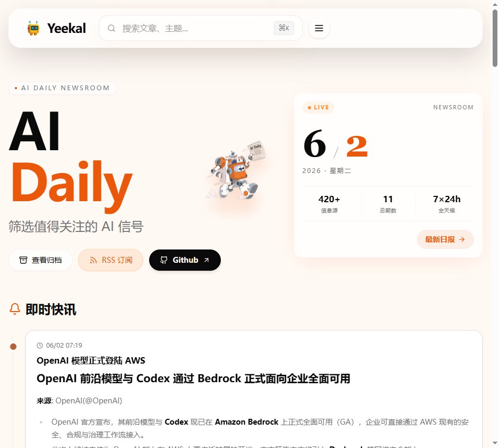Click the search magnifier icon

(x=111, y=28)
